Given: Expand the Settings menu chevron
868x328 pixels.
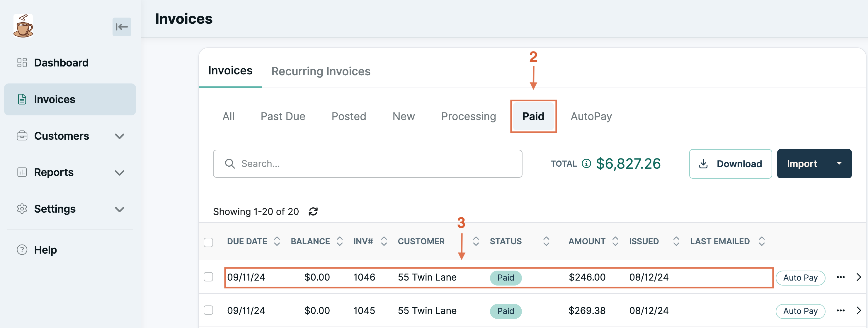Looking at the screenshot, I should click(120, 209).
